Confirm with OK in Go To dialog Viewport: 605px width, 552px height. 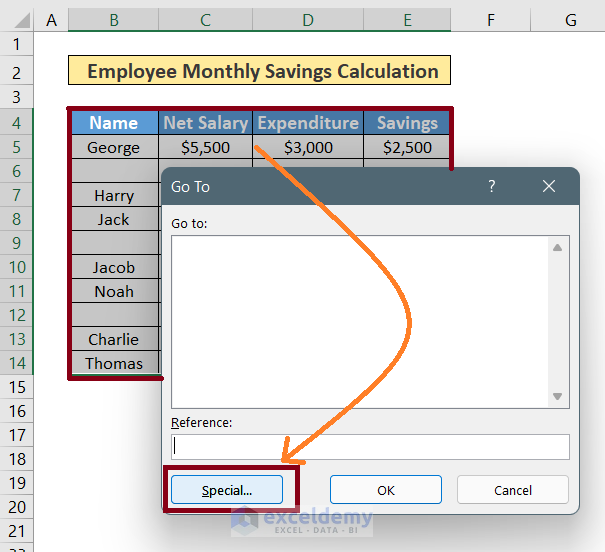[385, 490]
